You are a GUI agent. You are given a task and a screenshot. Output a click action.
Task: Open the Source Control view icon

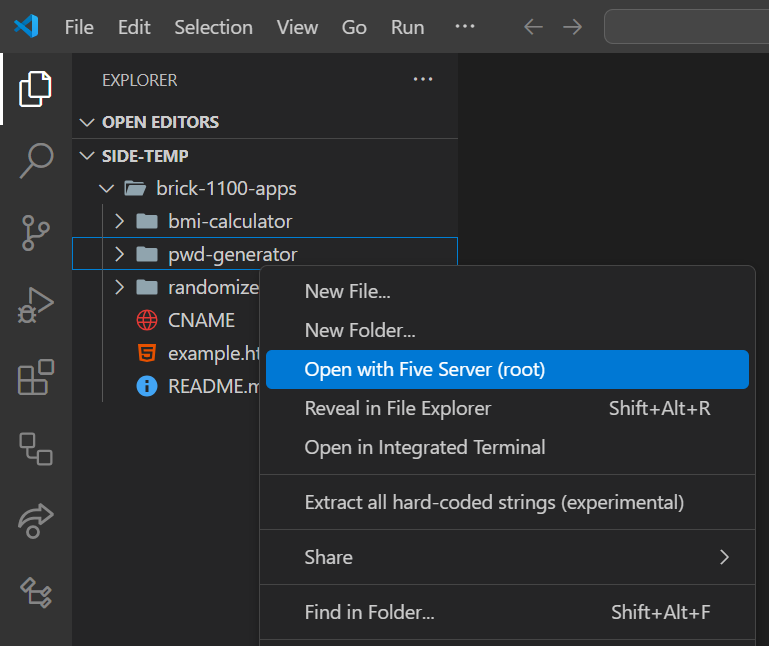pos(36,233)
